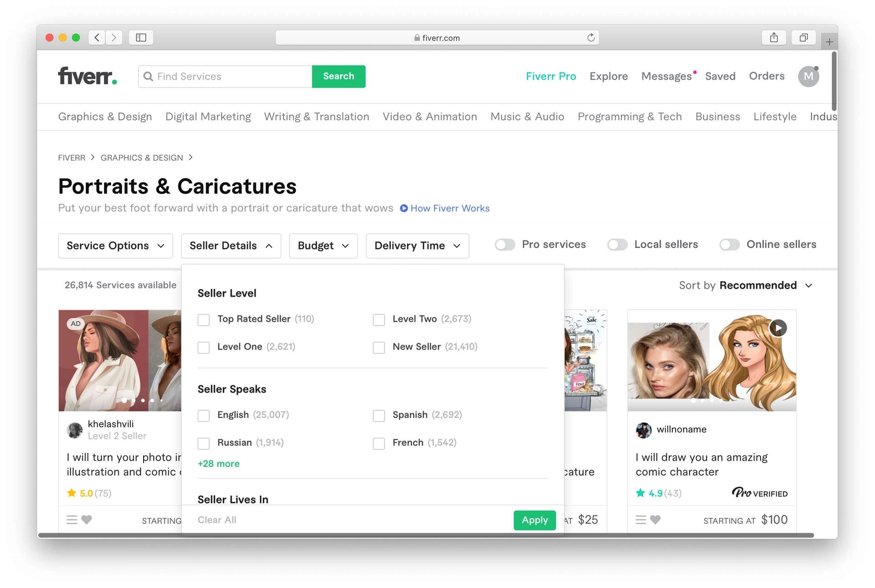
Task: Enable the Online sellers toggle
Action: click(730, 245)
